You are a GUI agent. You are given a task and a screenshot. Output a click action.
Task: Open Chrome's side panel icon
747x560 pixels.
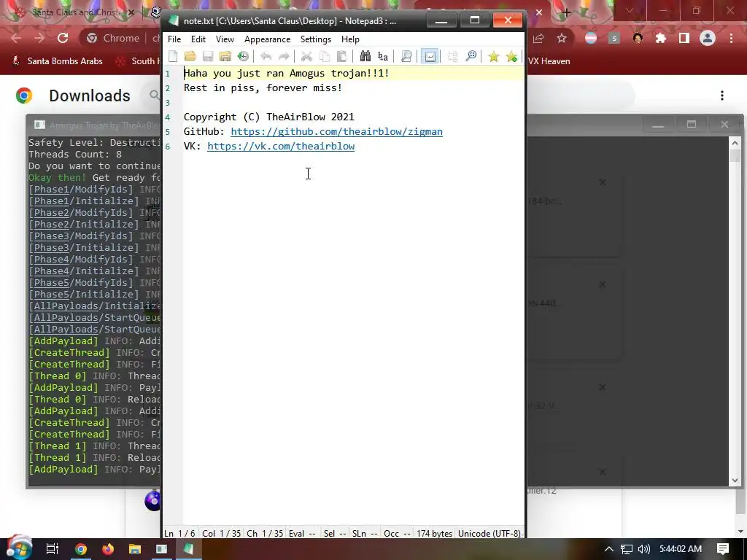point(684,38)
